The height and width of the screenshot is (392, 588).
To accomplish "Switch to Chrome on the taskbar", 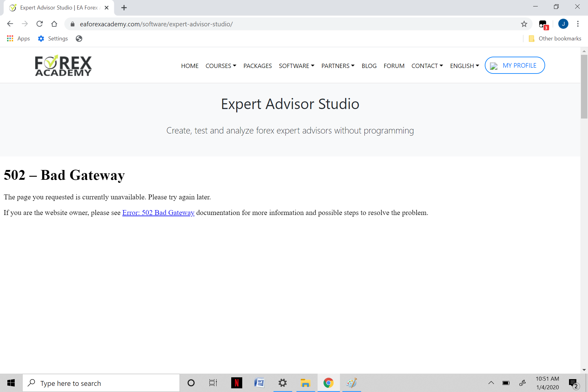I will 328,383.
